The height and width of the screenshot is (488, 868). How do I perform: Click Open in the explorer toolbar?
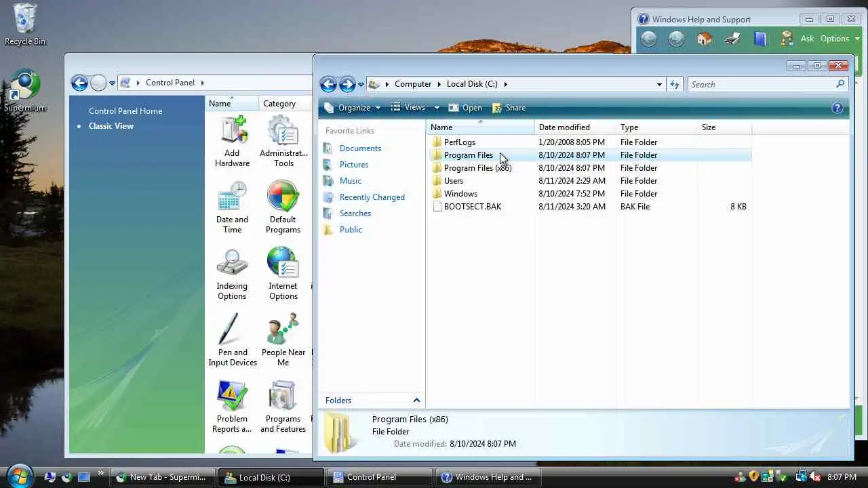[x=465, y=108]
